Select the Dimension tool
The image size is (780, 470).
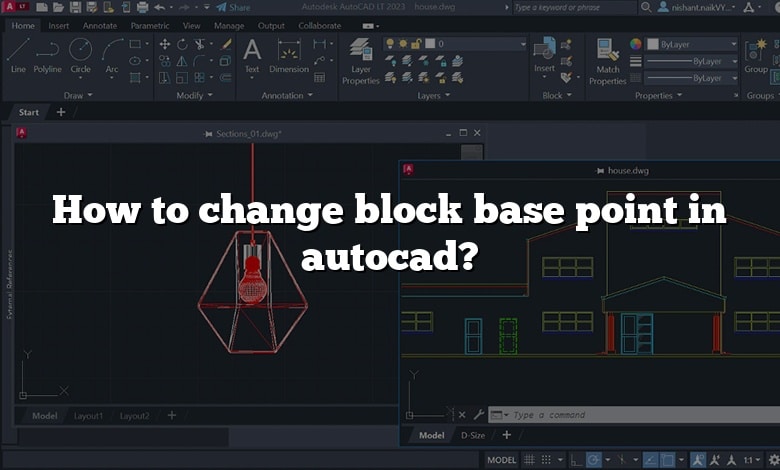[x=289, y=54]
